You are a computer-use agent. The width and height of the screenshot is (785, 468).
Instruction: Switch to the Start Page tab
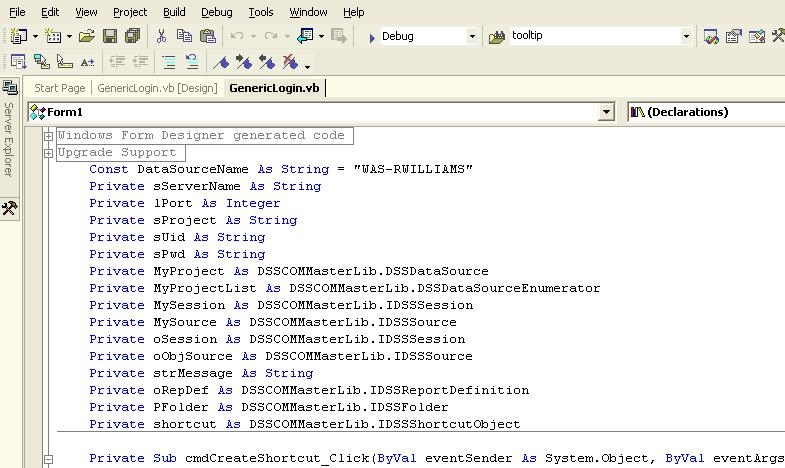pos(59,88)
